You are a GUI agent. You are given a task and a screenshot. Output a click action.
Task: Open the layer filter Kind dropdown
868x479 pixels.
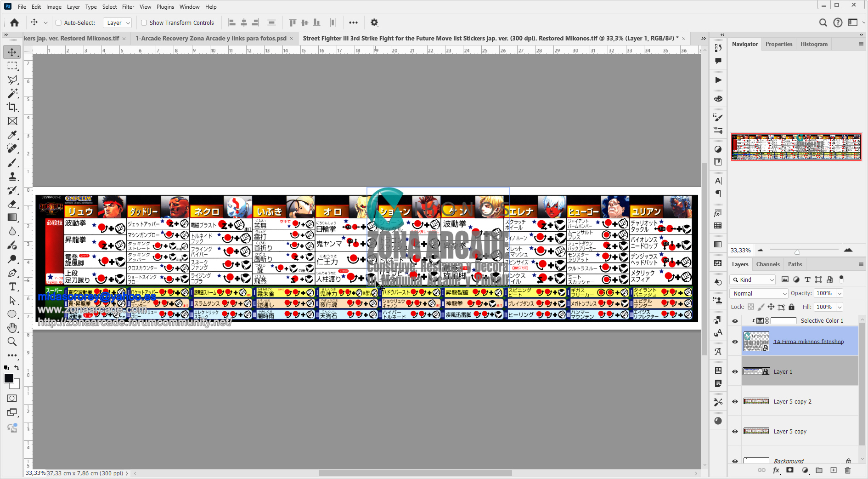coord(752,279)
